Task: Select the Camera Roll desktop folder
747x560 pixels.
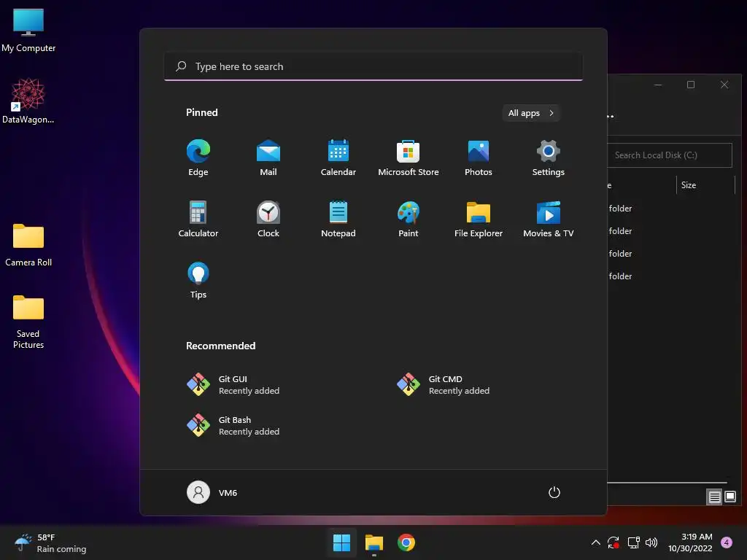Action: tap(28, 245)
